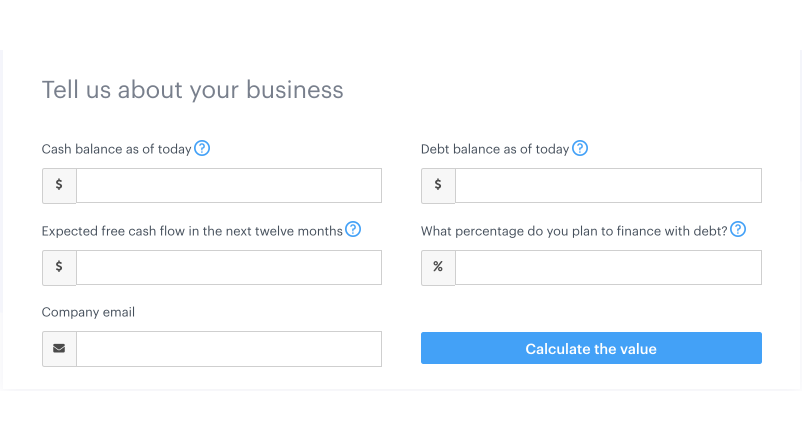Open help tooltip for Debt balance
This screenshot has width=802, height=441.
[580, 148]
